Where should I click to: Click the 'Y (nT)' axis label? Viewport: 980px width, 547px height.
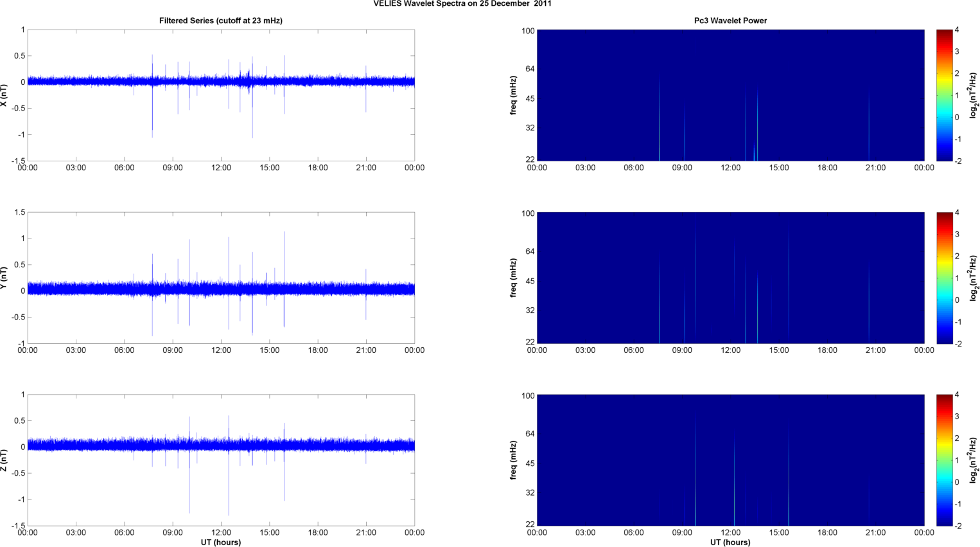[4, 278]
